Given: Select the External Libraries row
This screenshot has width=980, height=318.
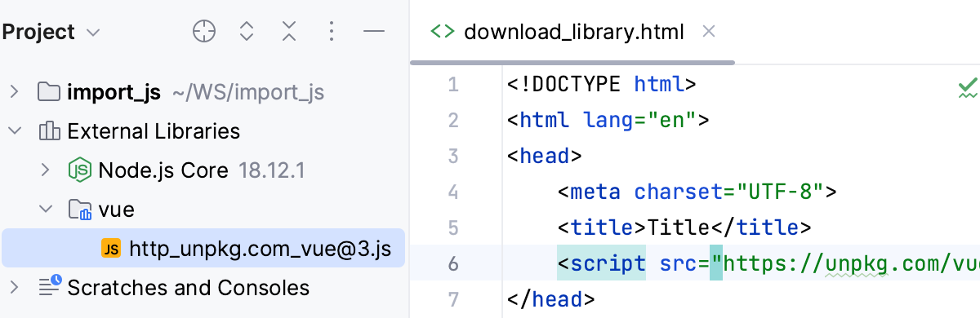Looking at the screenshot, I should (203, 130).
